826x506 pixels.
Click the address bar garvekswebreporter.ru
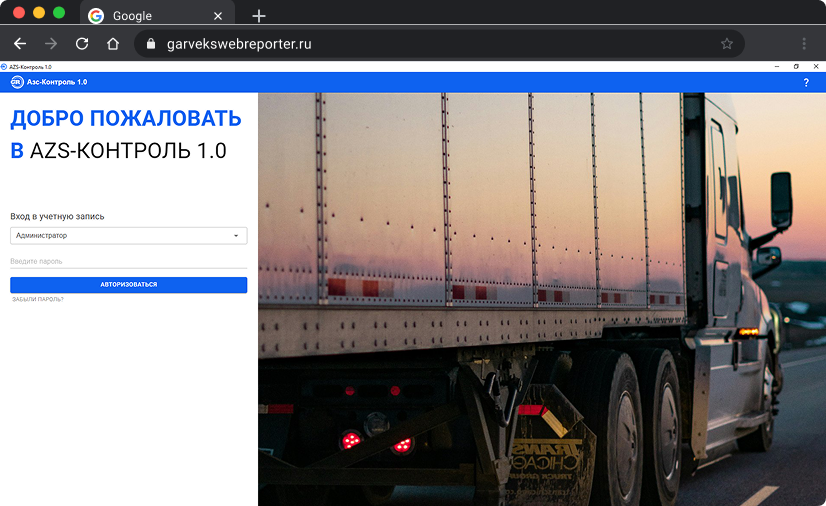tap(439, 44)
